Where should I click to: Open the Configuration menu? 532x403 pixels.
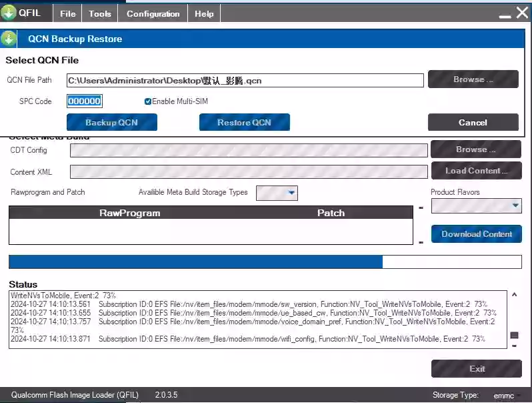[x=153, y=13]
